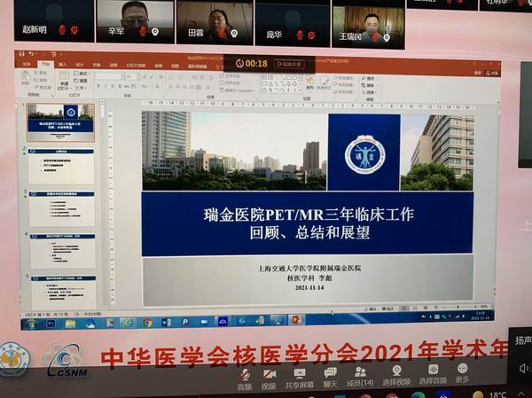Screen dimensions: 532x398
Task: Open the 聊天 chat panel
Action: point(330,378)
